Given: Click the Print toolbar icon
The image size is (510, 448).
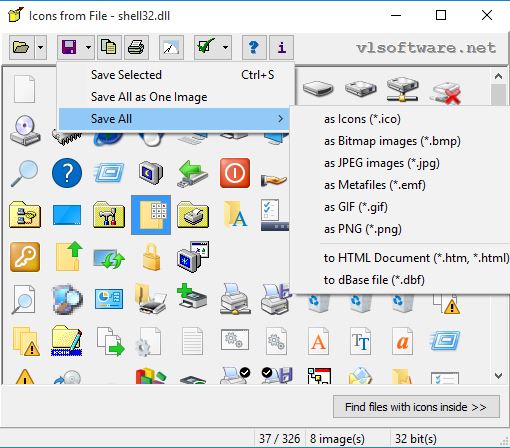Looking at the screenshot, I should click(136, 47).
